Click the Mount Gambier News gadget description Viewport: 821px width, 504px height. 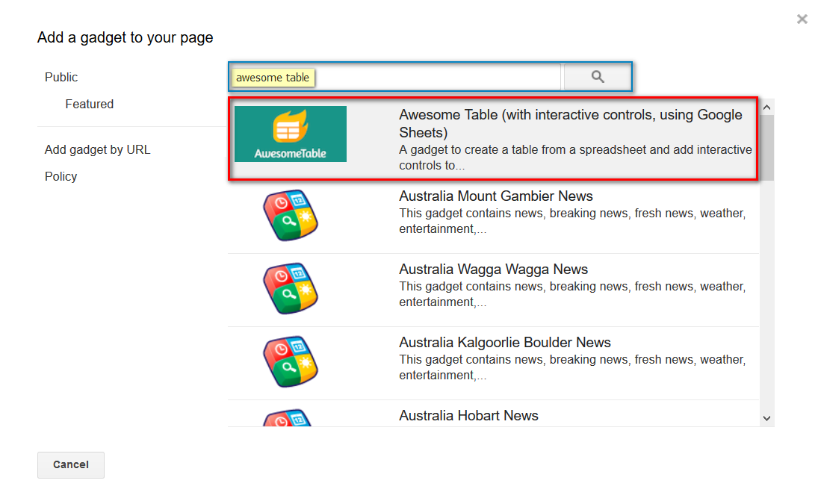[572, 221]
